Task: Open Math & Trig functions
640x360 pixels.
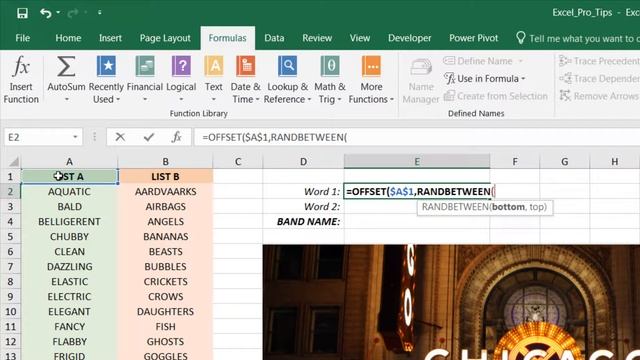Action: [330, 79]
